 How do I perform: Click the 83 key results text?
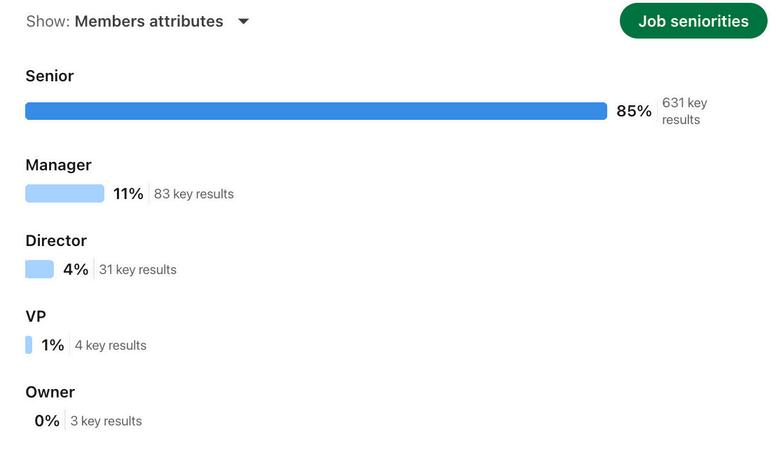(x=194, y=194)
